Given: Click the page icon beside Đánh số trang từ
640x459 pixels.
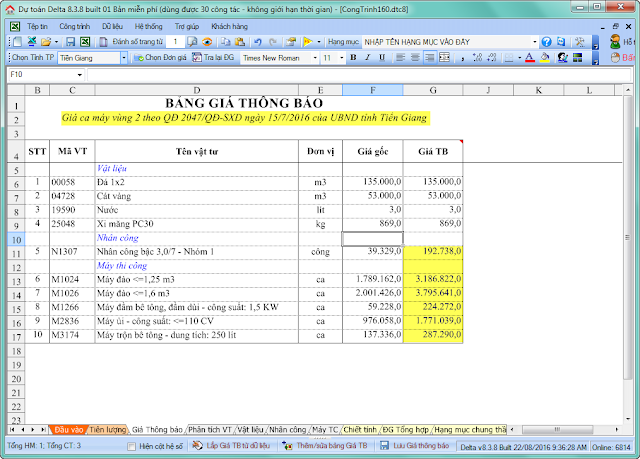Looking at the screenshot, I should [x=104, y=42].
